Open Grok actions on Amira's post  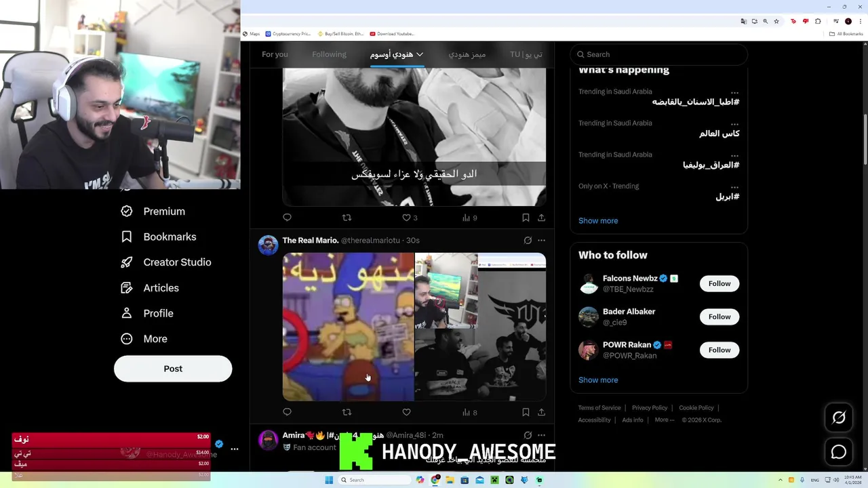click(x=528, y=435)
